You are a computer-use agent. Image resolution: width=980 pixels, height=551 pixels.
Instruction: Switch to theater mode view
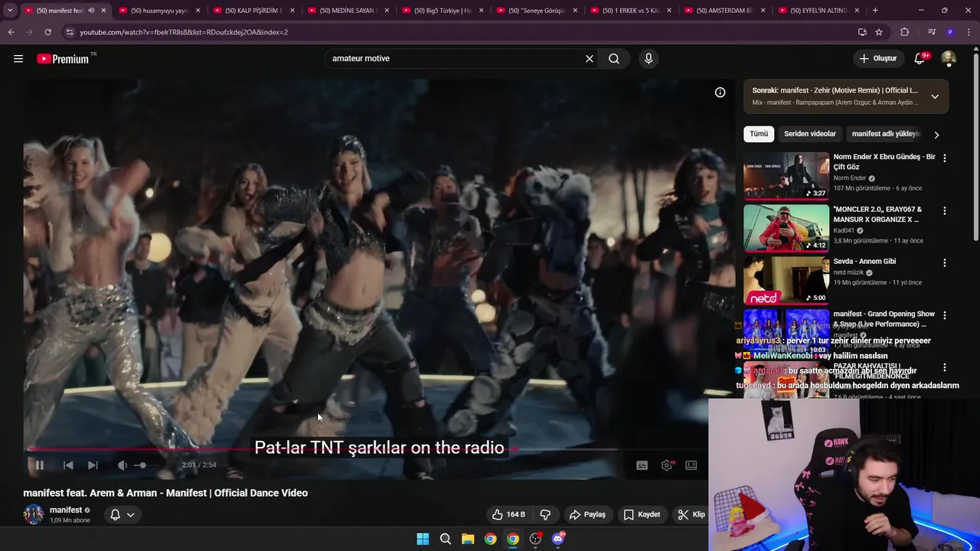[691, 465]
